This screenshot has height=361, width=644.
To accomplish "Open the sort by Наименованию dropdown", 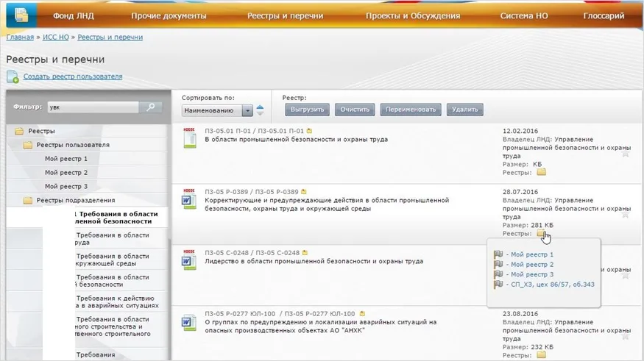I will (x=247, y=111).
